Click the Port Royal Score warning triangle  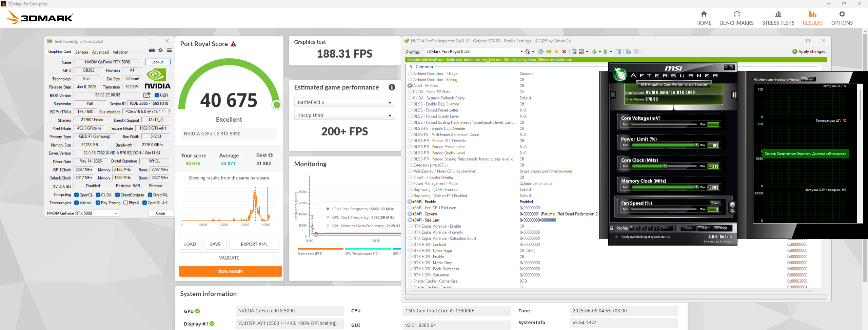click(233, 44)
